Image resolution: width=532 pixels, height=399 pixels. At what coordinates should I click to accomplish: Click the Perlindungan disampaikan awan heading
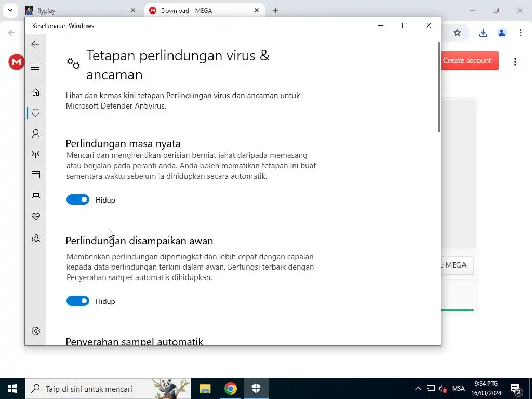pos(139,241)
